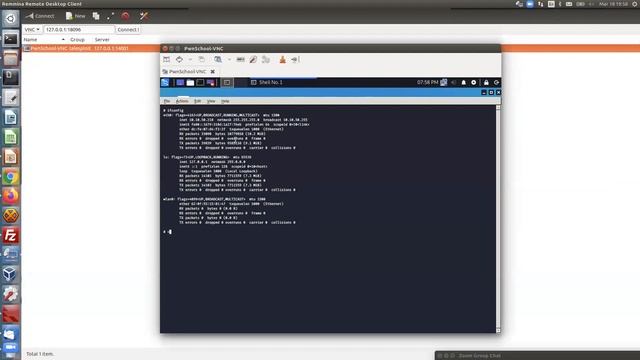Close the PwnSchool-VNC tab
640x360 pixels.
[x=213, y=71]
